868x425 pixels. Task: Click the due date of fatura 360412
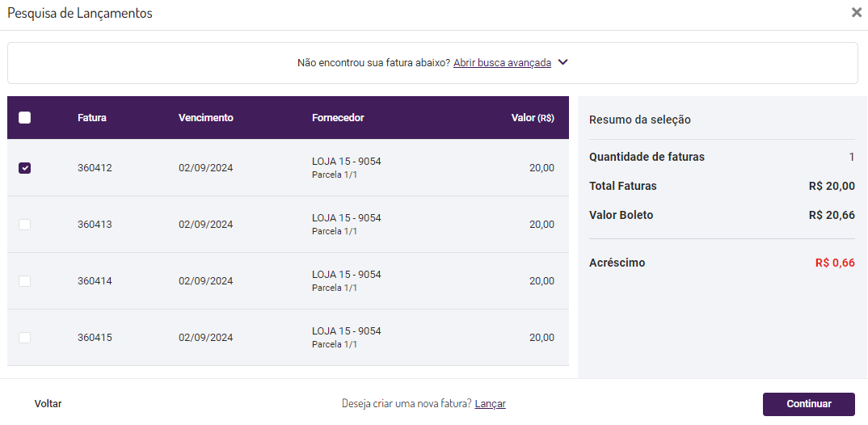205,168
